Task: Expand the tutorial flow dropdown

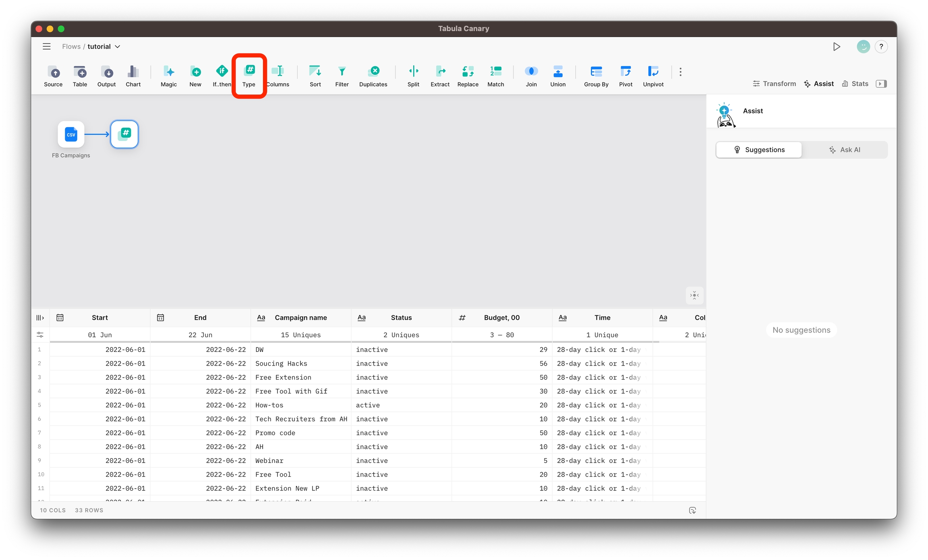Action: 118,47
